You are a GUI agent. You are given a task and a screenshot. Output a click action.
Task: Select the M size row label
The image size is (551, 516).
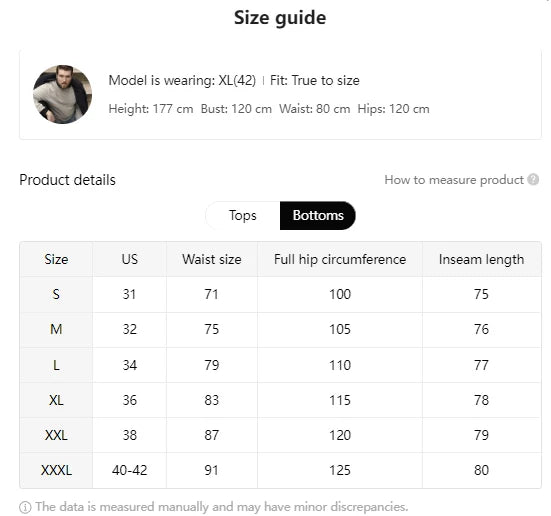(x=56, y=329)
